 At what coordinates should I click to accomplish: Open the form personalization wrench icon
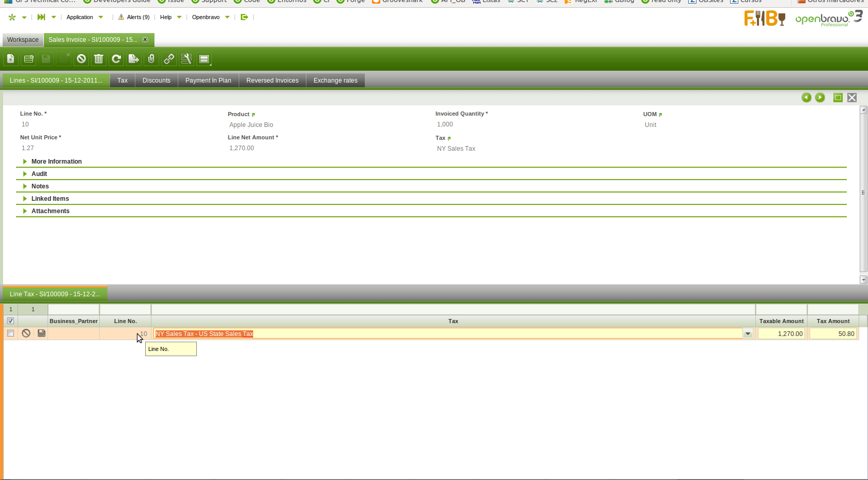pos(187,59)
